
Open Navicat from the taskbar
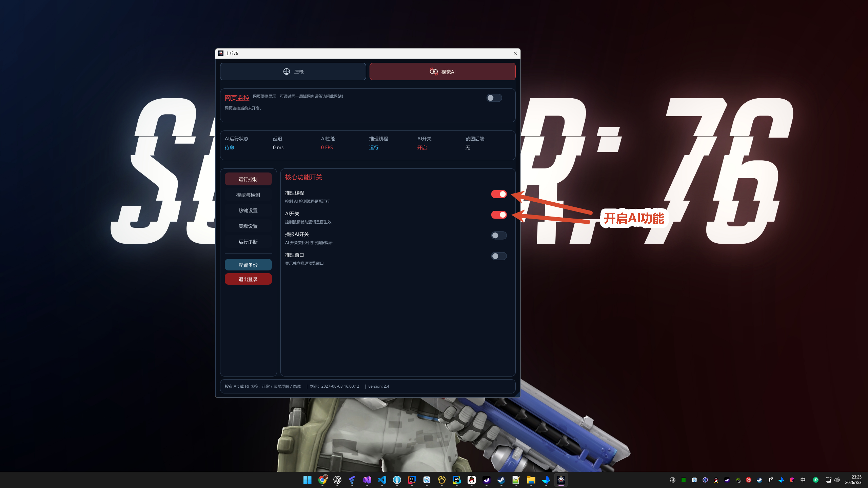pos(442,480)
